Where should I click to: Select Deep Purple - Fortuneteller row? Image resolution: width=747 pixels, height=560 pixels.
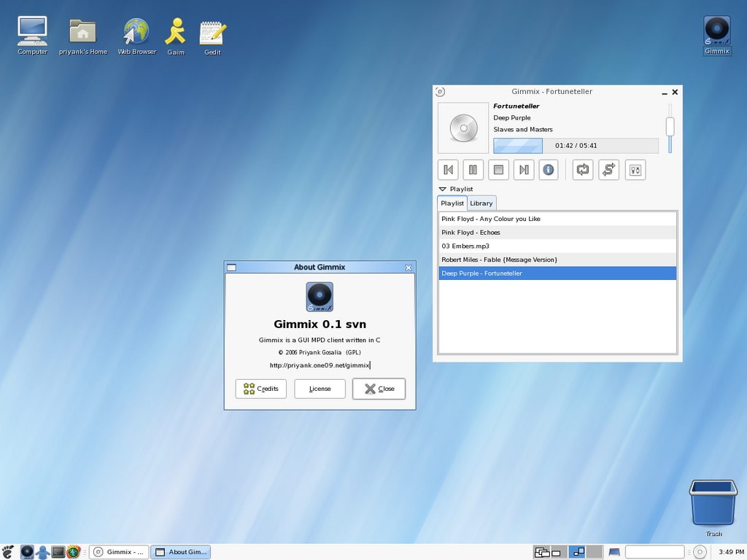[x=557, y=273]
